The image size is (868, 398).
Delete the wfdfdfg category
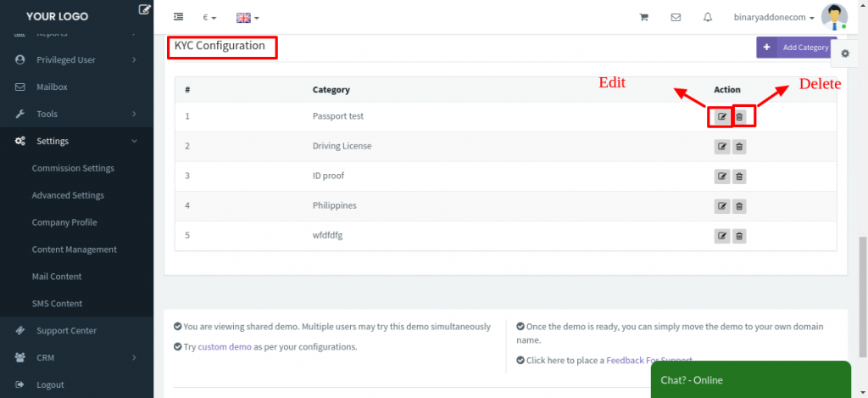pyautogui.click(x=739, y=236)
